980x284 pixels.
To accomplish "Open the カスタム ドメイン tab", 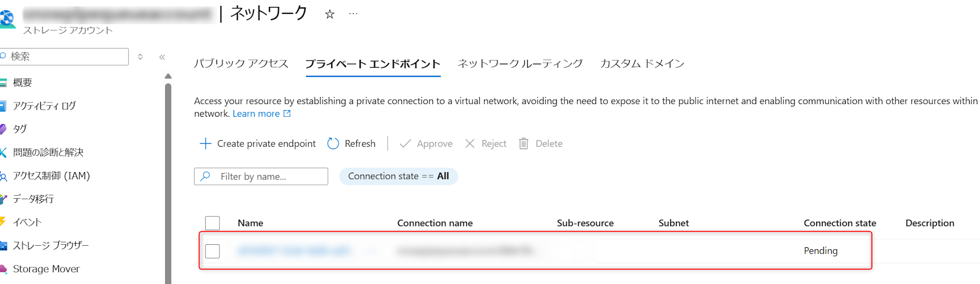I will [x=642, y=64].
